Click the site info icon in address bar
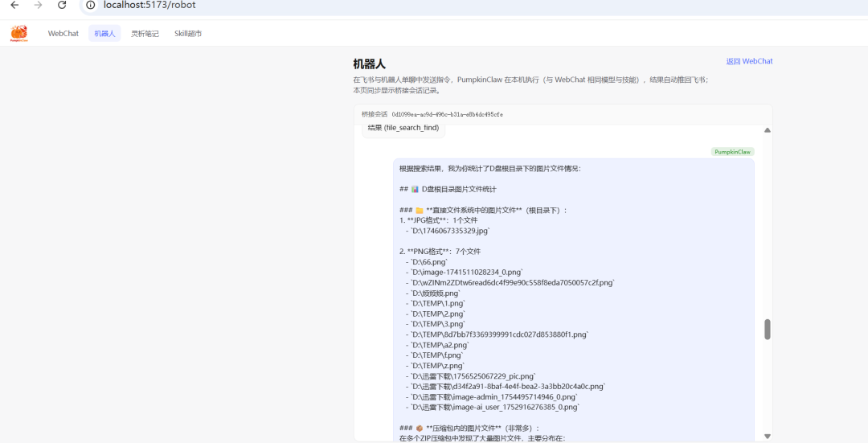 coord(90,5)
